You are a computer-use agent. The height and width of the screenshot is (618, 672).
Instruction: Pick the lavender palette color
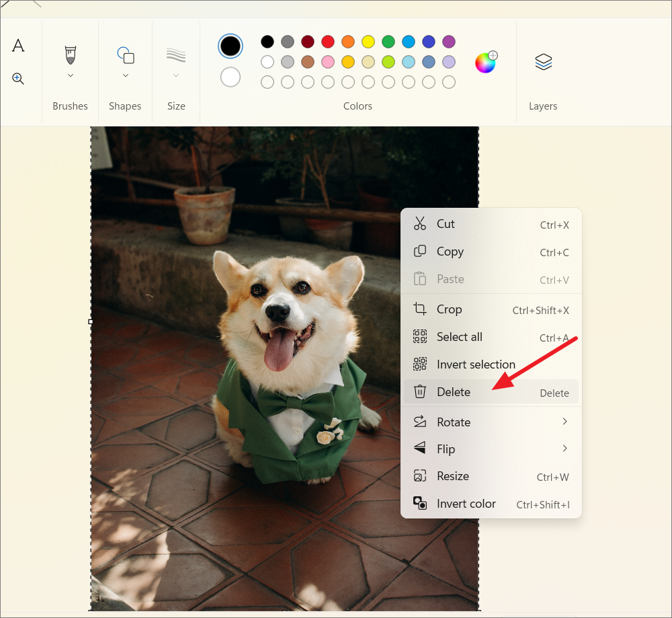click(x=449, y=62)
